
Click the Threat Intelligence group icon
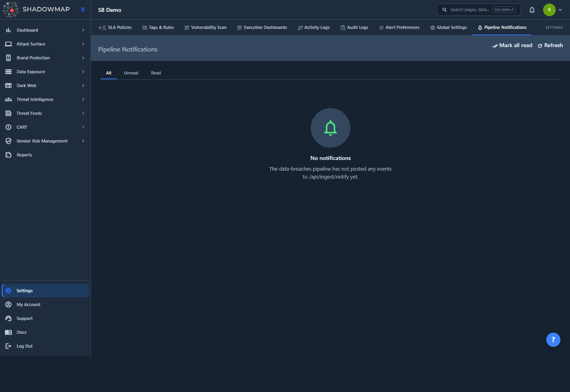[8, 99]
